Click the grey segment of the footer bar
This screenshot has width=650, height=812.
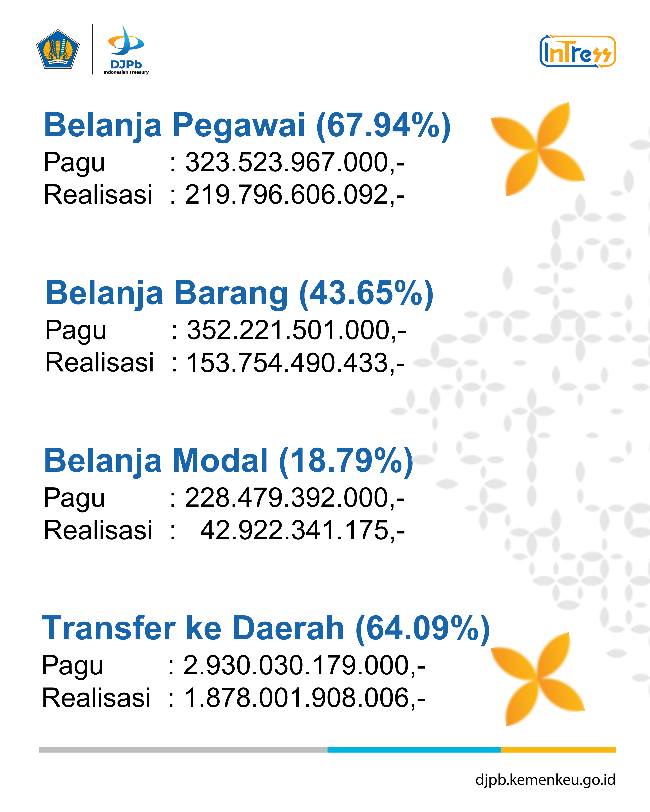coord(183,750)
